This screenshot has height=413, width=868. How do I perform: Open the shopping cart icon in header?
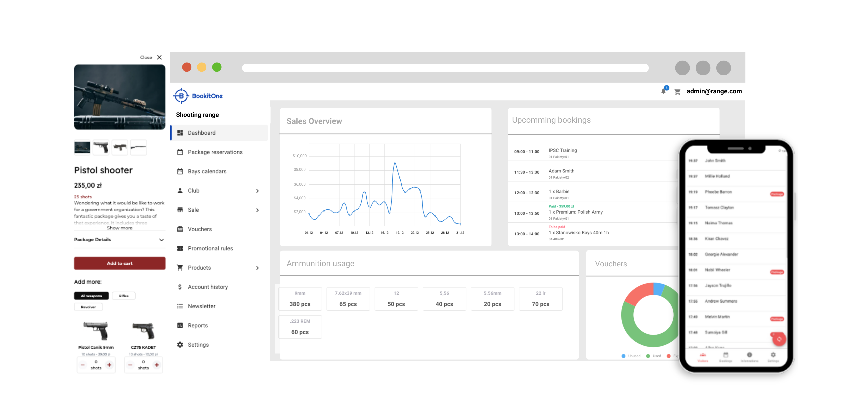(x=677, y=91)
